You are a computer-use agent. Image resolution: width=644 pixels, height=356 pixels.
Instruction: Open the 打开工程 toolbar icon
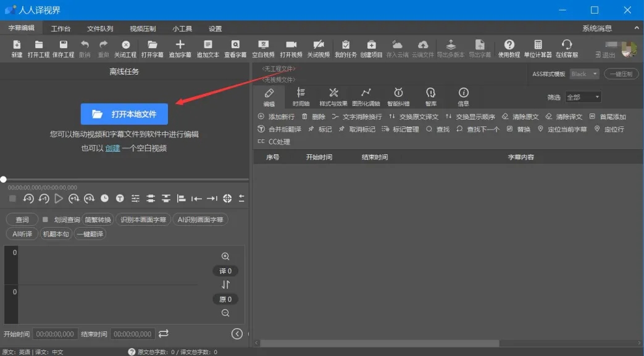click(x=39, y=49)
